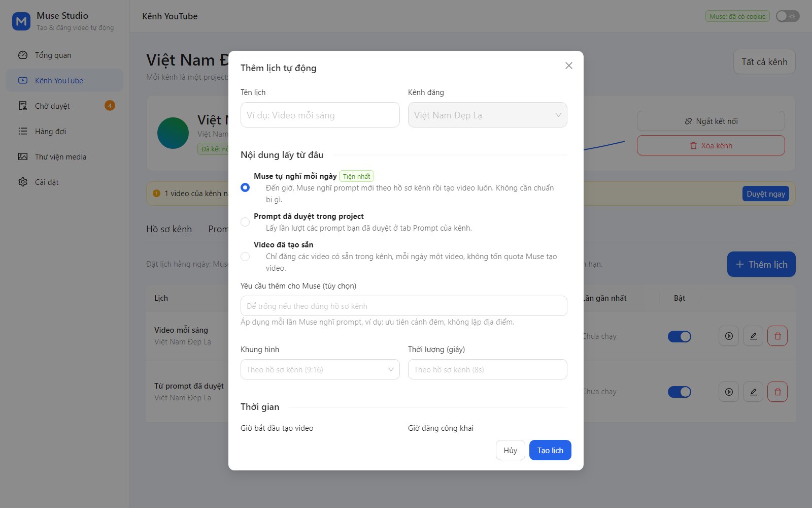Open Tổng quan dashboard icon in sidebar
The image size is (812, 508).
coord(23,55)
